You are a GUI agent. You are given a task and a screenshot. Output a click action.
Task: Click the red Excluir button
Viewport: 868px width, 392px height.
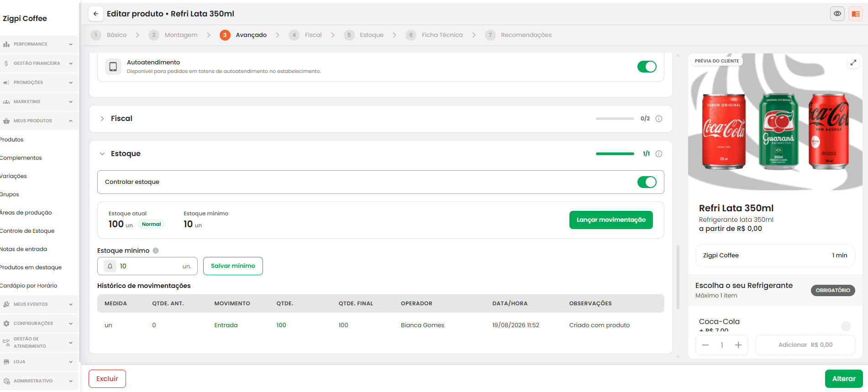point(107,379)
